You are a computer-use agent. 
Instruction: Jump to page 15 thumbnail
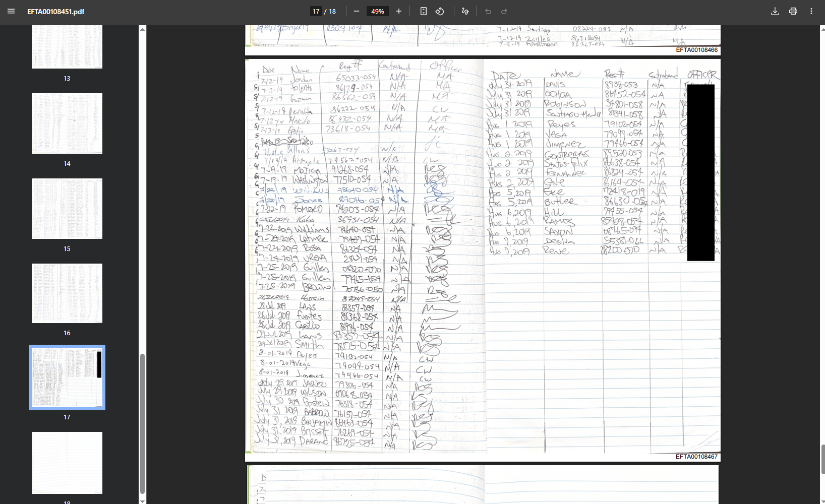(67, 209)
